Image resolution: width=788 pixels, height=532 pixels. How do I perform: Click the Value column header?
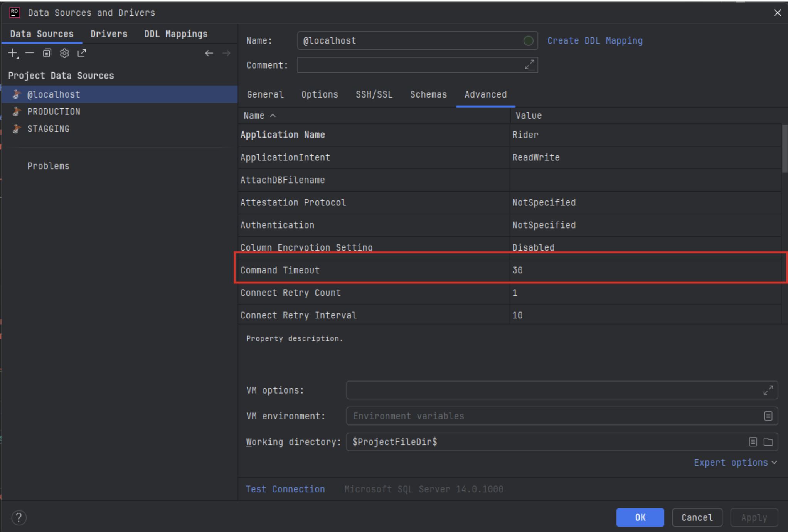coord(646,116)
